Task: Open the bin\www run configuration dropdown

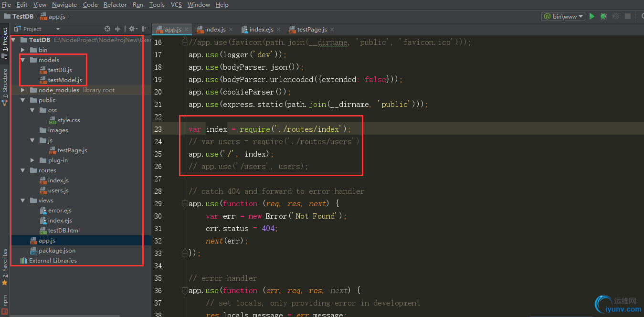Action: 563,16
